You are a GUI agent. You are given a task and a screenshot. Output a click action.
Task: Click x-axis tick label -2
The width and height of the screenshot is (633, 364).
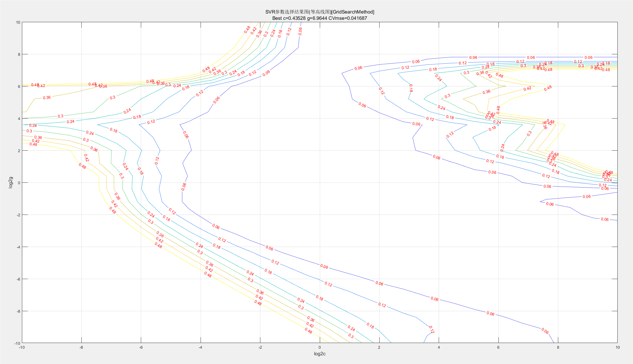pos(260,347)
